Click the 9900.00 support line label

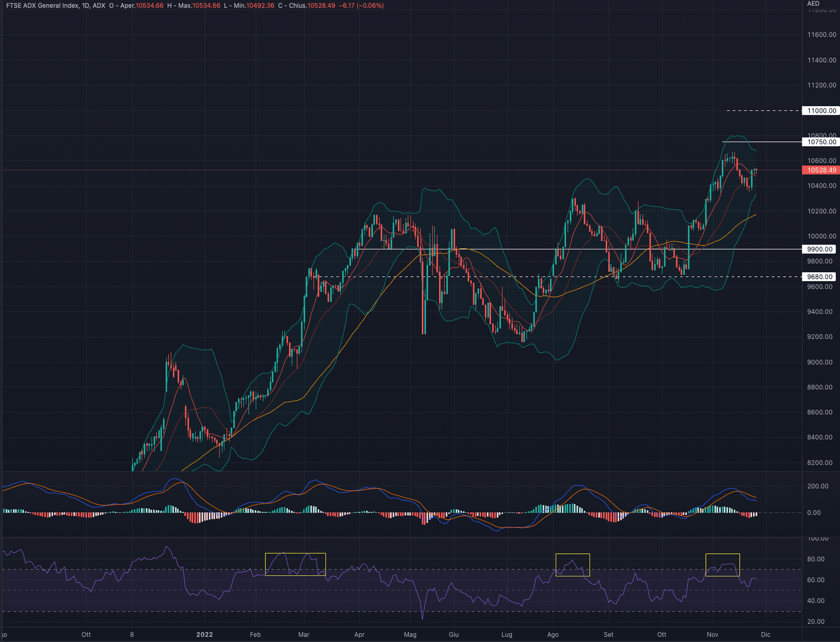(819, 249)
